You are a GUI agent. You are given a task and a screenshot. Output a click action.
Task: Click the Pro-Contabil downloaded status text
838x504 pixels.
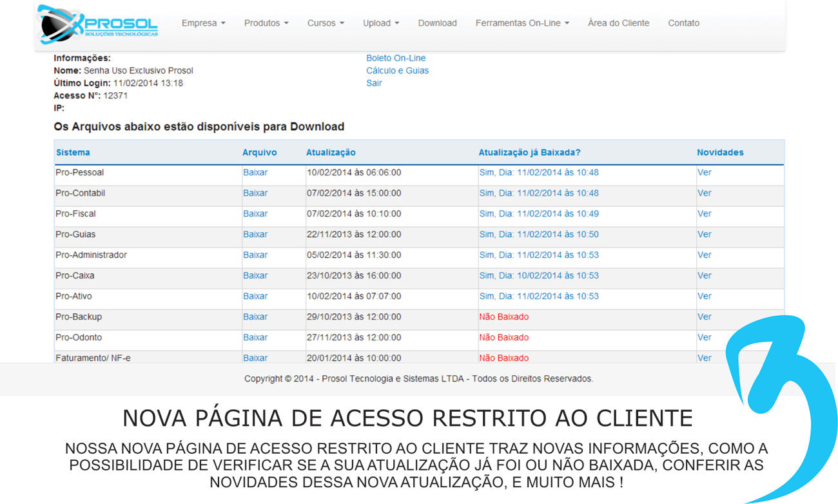pyautogui.click(x=539, y=193)
